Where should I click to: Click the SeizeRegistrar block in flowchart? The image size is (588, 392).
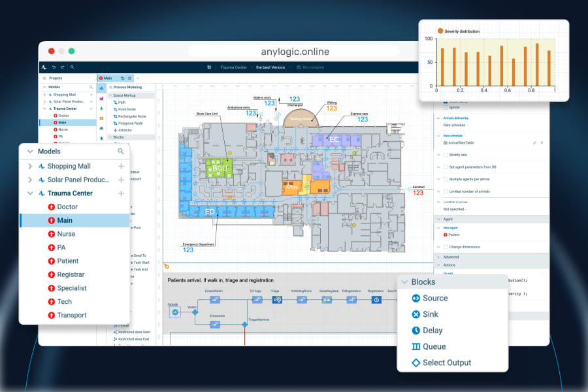click(327, 299)
